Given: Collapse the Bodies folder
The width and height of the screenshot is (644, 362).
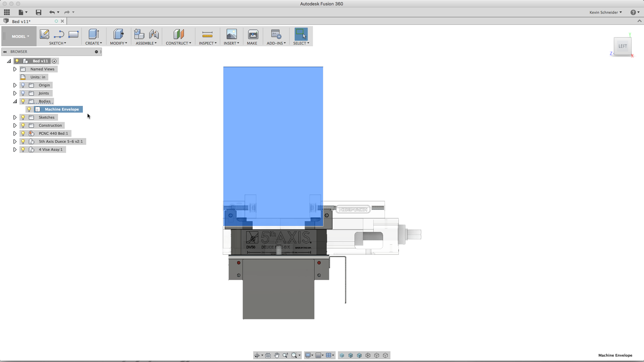Looking at the screenshot, I should point(15,101).
